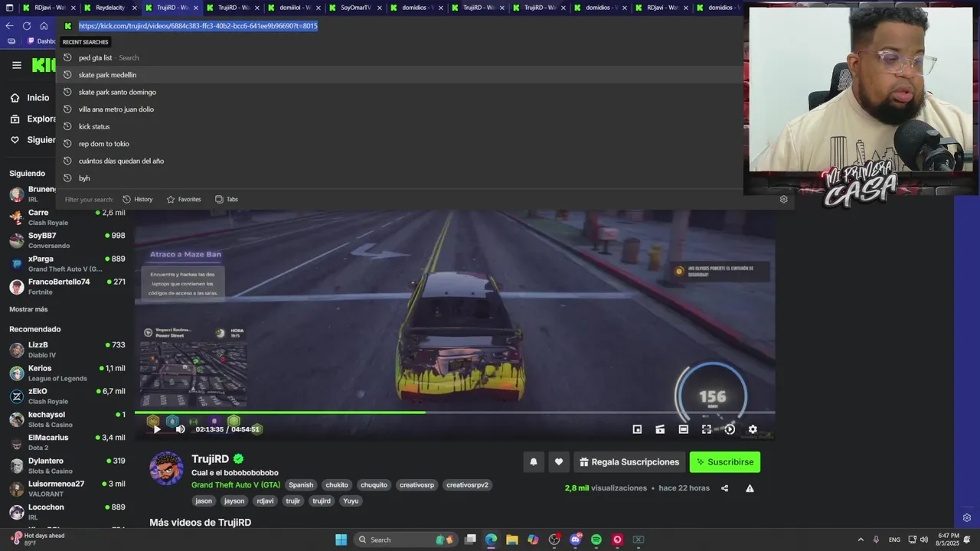Click the selected URL in the address bar
Screen dimensions: 980x551
pos(198,25)
